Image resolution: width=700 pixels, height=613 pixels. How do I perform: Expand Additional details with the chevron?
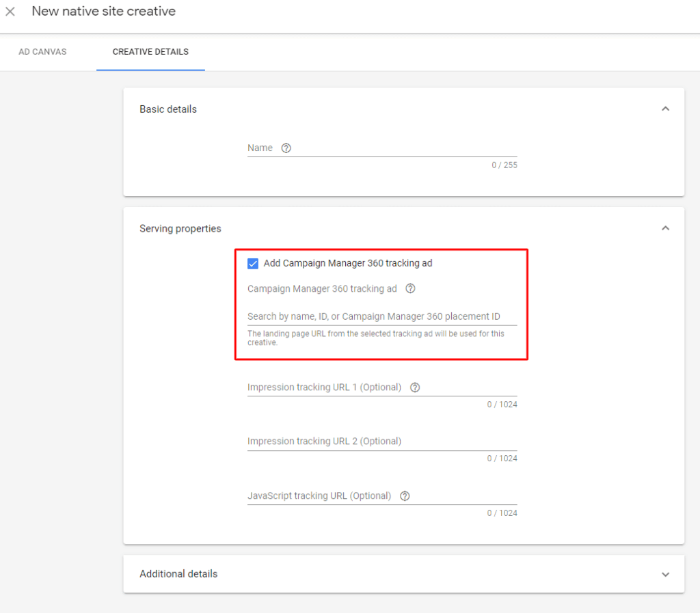click(x=665, y=574)
